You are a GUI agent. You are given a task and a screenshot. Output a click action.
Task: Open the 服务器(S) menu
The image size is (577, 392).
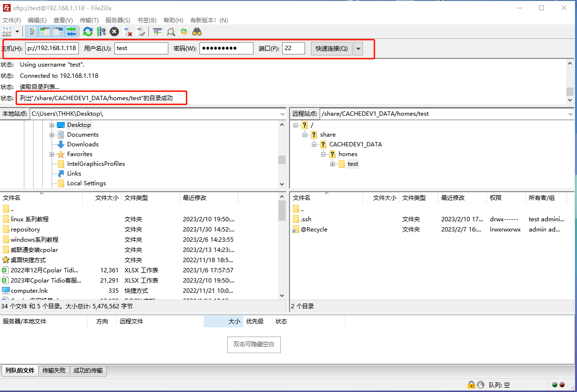tap(118, 20)
